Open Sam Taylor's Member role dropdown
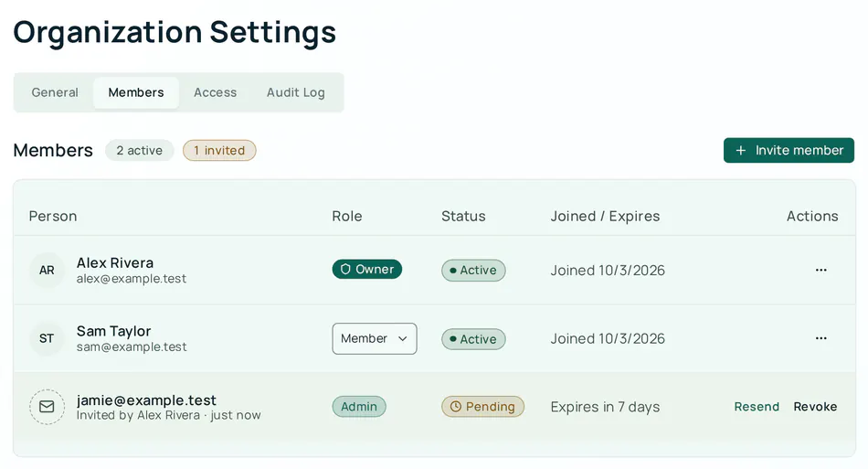The width and height of the screenshot is (868, 469). (x=375, y=338)
